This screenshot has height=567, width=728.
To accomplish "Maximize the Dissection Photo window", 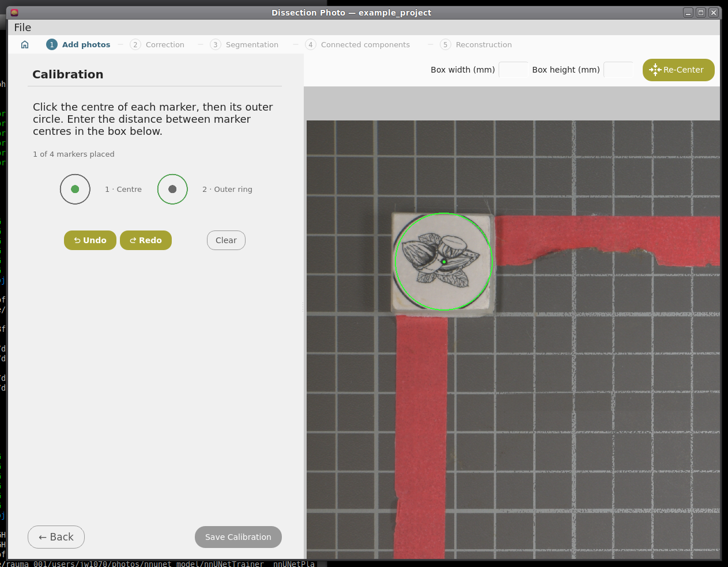I will click(x=701, y=13).
